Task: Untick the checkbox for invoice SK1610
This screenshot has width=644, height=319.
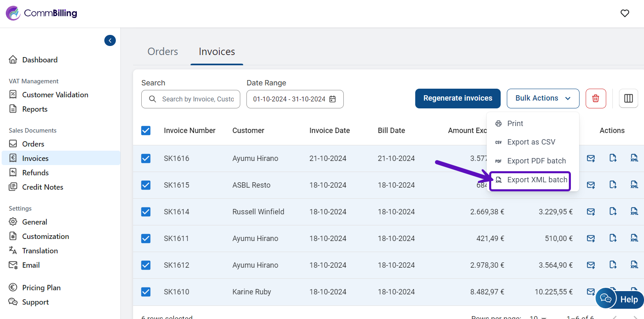Action: 146,292
